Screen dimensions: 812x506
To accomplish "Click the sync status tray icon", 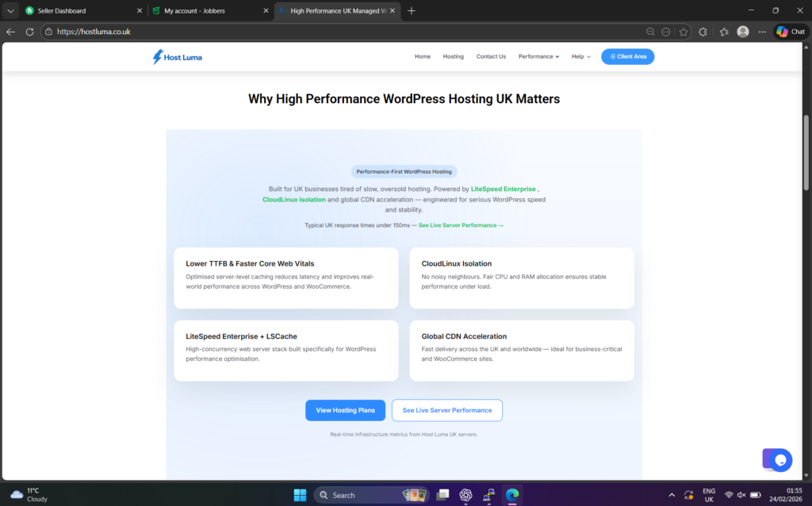I will [x=689, y=495].
